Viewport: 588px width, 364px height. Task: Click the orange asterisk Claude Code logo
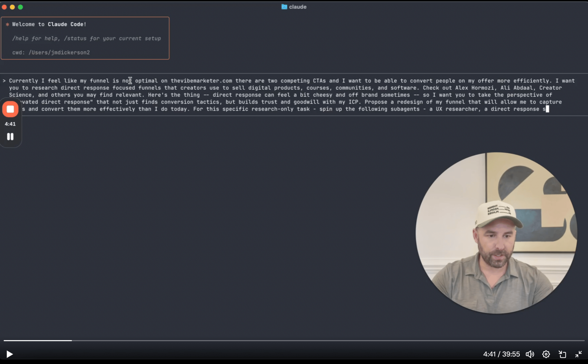click(x=7, y=24)
